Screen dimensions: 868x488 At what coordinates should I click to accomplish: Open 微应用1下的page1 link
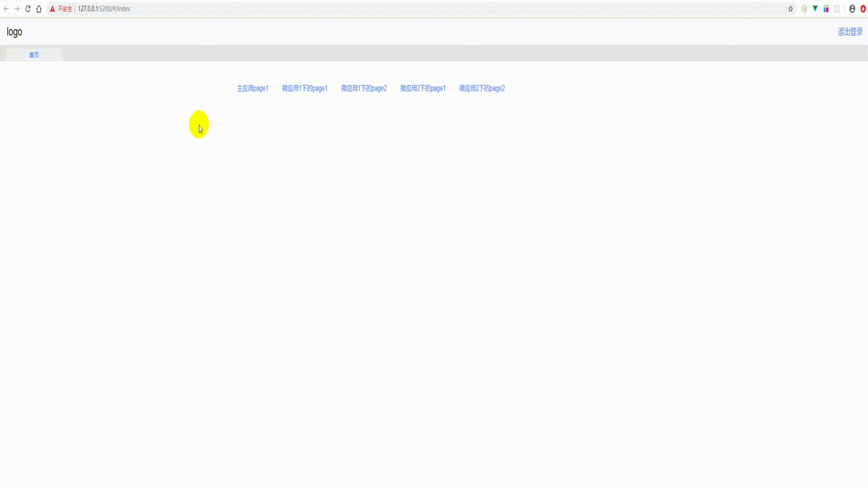click(305, 88)
